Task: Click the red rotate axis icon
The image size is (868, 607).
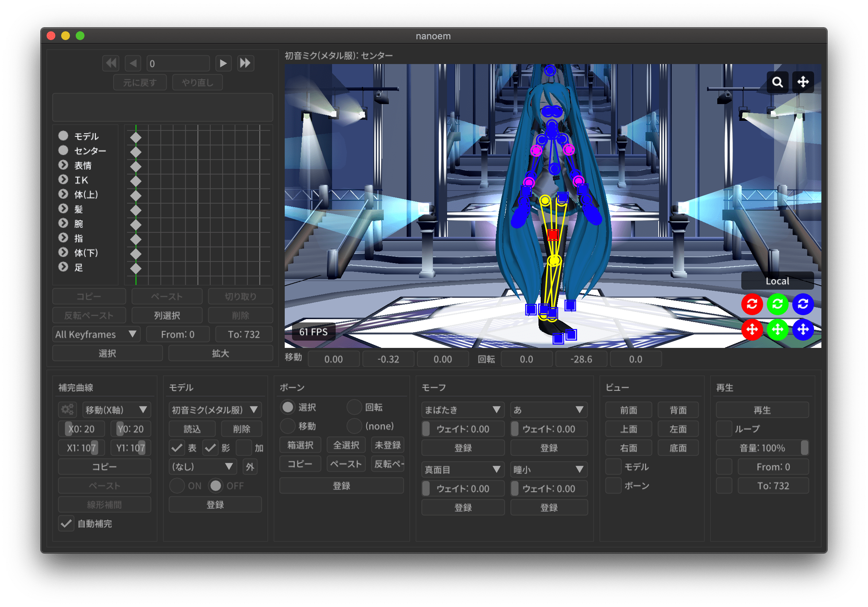Action: pos(751,304)
